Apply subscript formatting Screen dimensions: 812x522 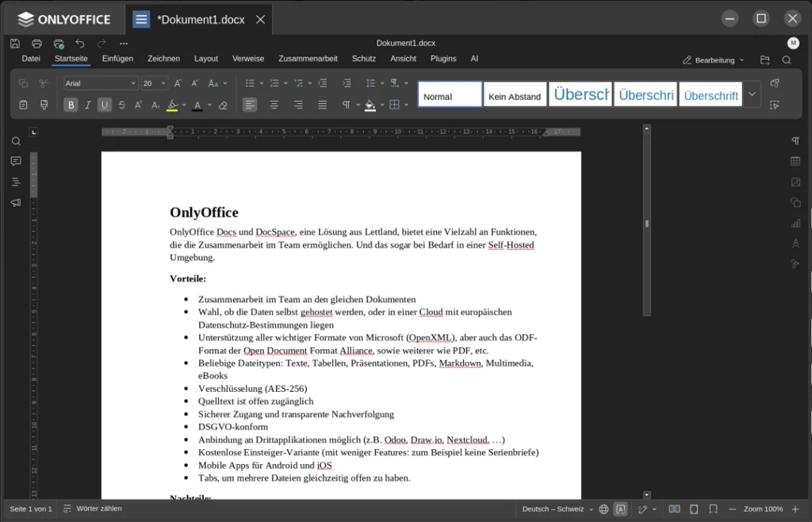155,106
